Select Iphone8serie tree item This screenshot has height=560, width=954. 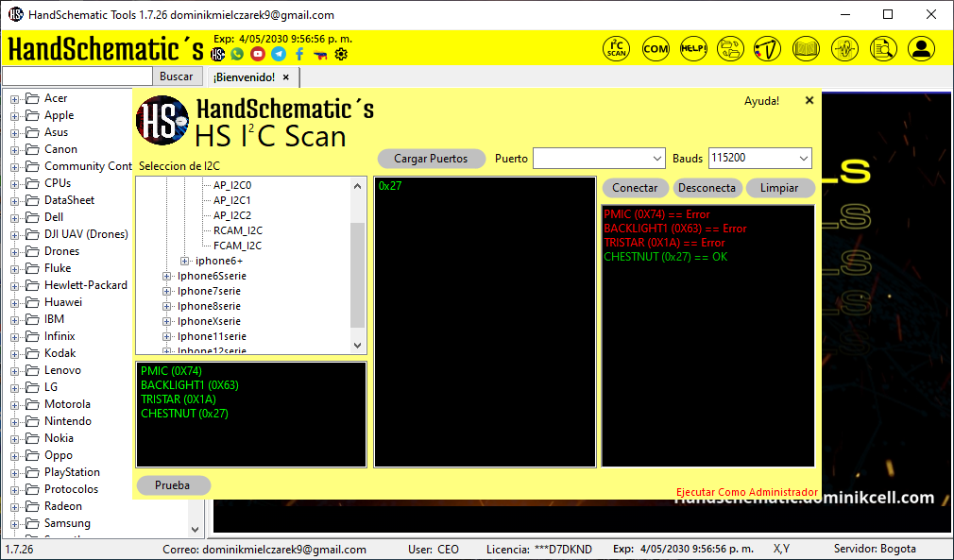(x=209, y=307)
